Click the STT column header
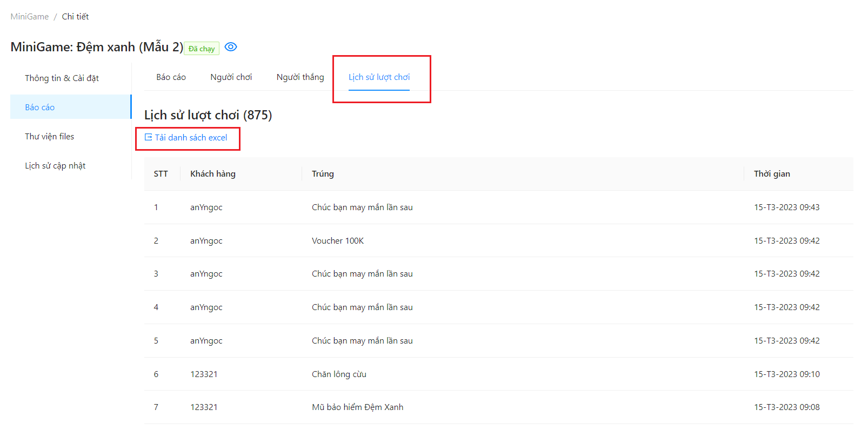 click(161, 174)
